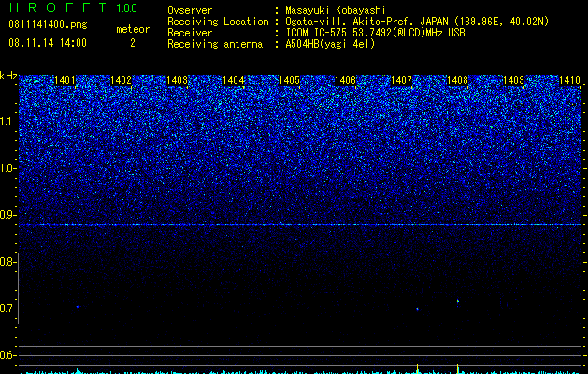
Task: Click the HROFFT 1.0.0 title text
Action: (73, 7)
